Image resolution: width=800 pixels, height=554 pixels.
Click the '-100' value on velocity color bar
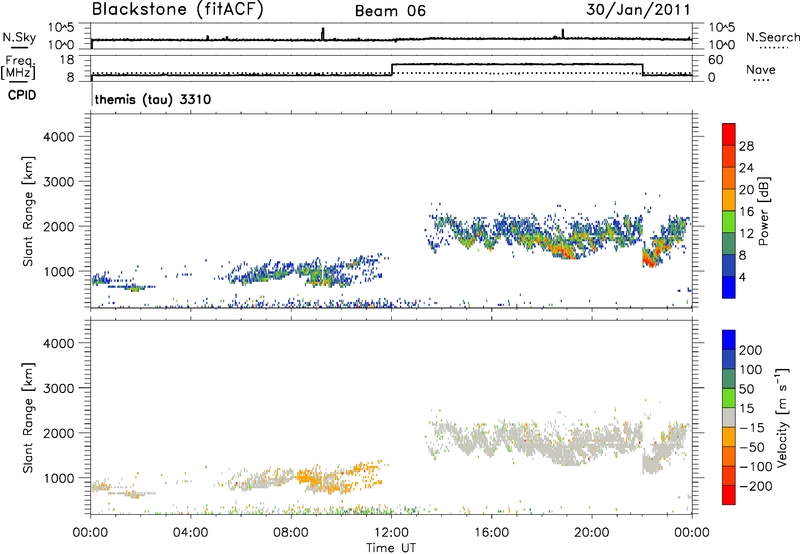756,467
